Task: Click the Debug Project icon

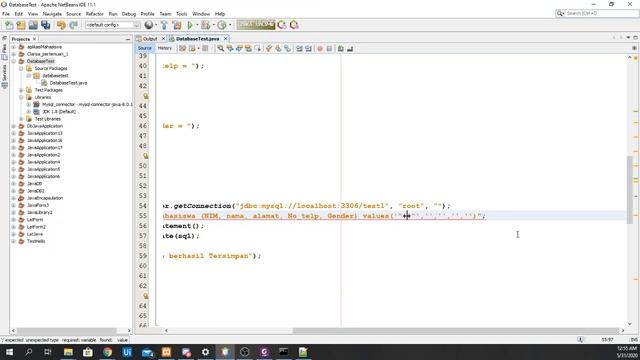Action: pos(205,25)
